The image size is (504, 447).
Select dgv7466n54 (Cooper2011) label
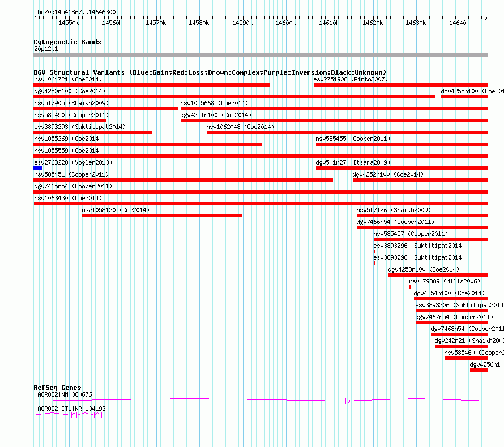point(395,222)
